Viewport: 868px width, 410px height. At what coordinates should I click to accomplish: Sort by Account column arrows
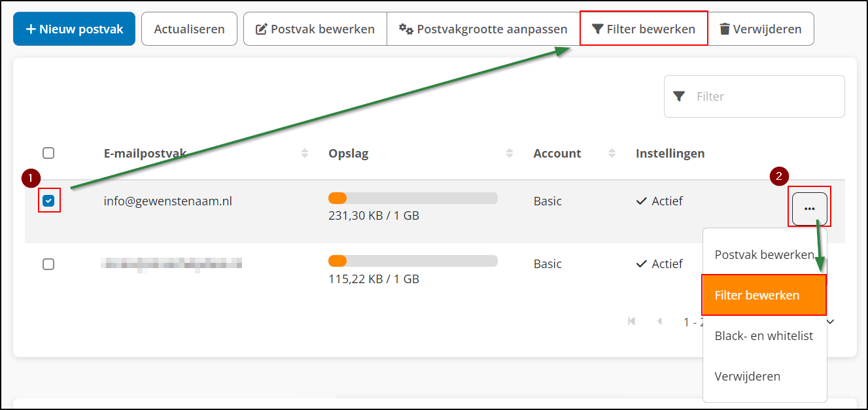tap(612, 153)
